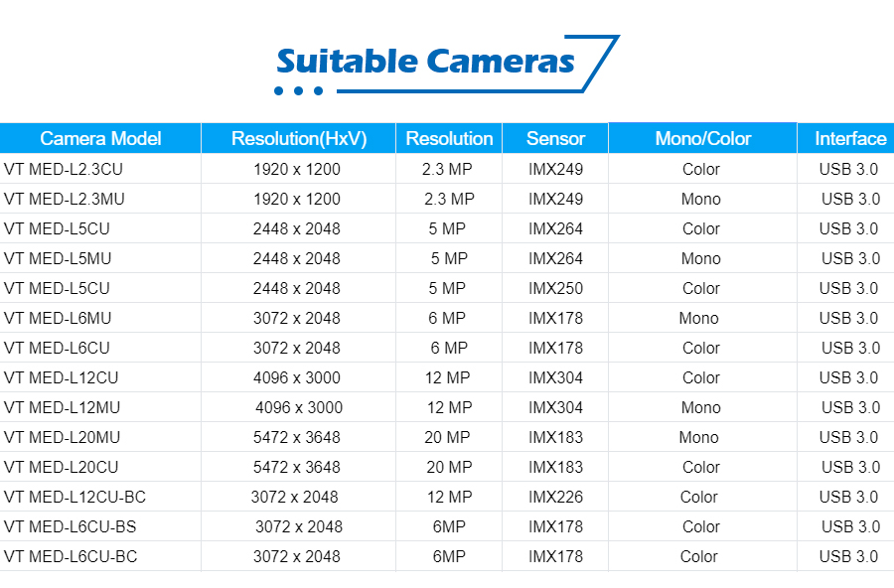Screen dimensions: 894x588
Task: Click the 5472 x 3648 resolution for L20CU
Action: (x=296, y=467)
